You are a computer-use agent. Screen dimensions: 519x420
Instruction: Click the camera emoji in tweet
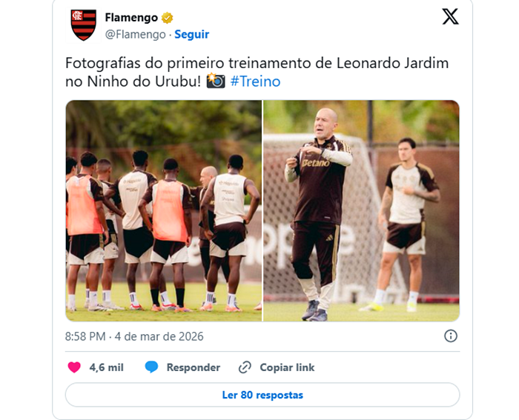point(216,81)
